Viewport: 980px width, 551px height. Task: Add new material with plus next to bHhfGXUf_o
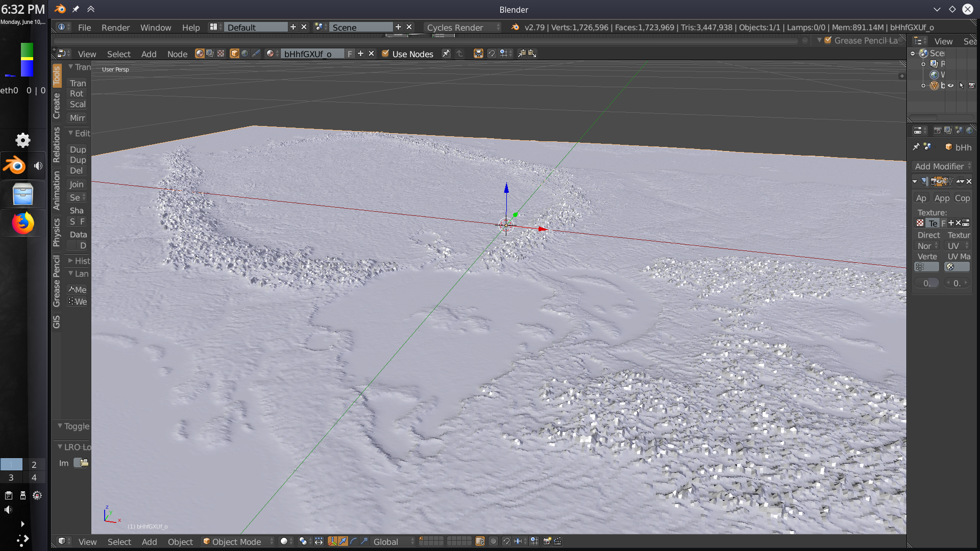360,54
